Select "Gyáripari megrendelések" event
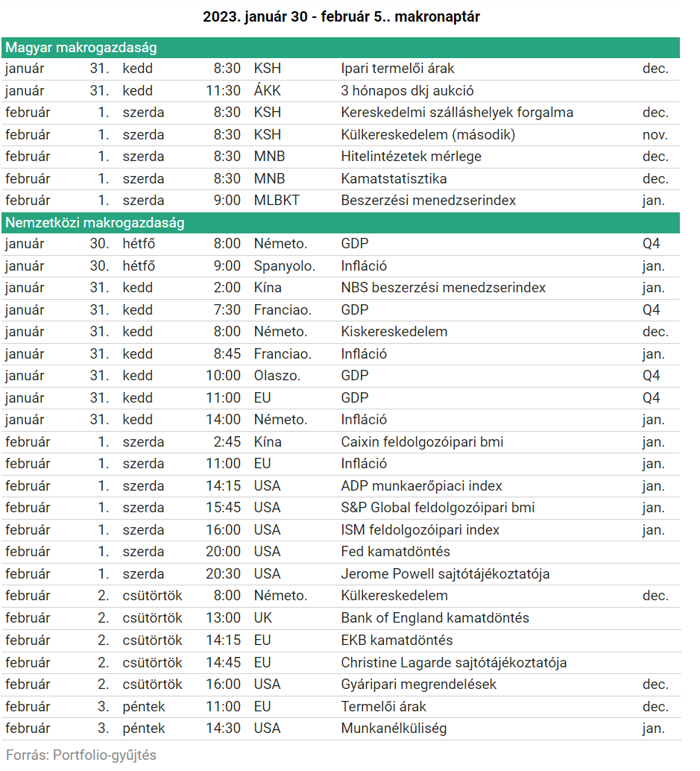This screenshot has height=771, width=700. [x=418, y=685]
